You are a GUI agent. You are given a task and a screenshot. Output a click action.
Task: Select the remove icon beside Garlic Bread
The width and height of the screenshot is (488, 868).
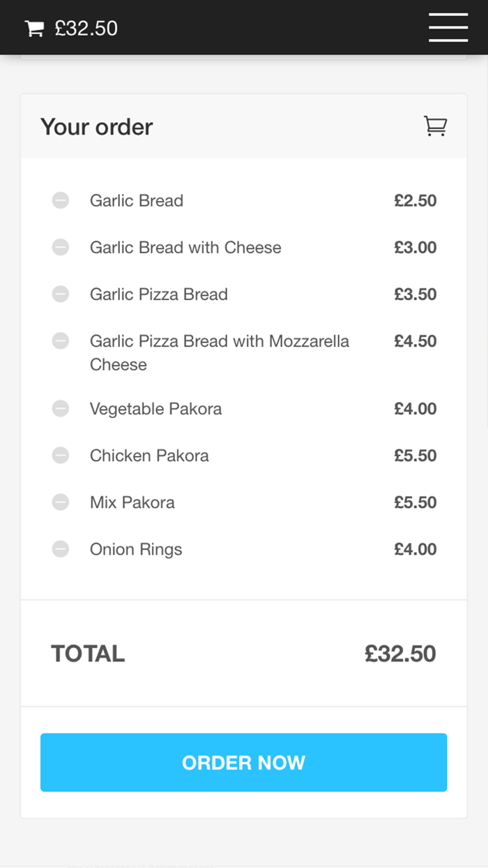(x=61, y=200)
